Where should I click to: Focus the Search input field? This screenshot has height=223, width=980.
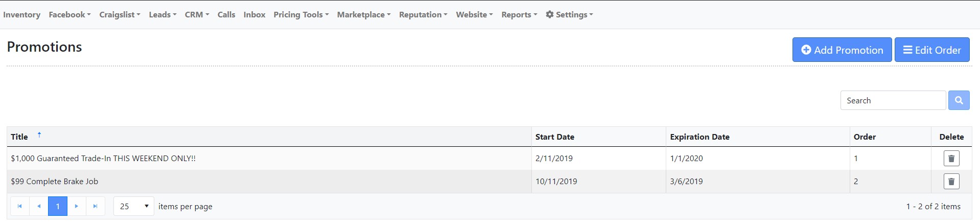pyautogui.click(x=893, y=100)
